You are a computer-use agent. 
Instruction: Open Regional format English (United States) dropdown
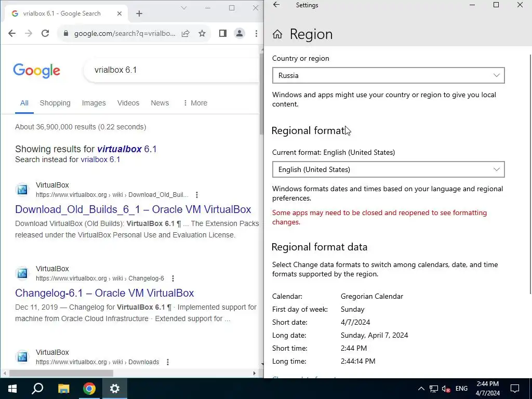[389, 169]
